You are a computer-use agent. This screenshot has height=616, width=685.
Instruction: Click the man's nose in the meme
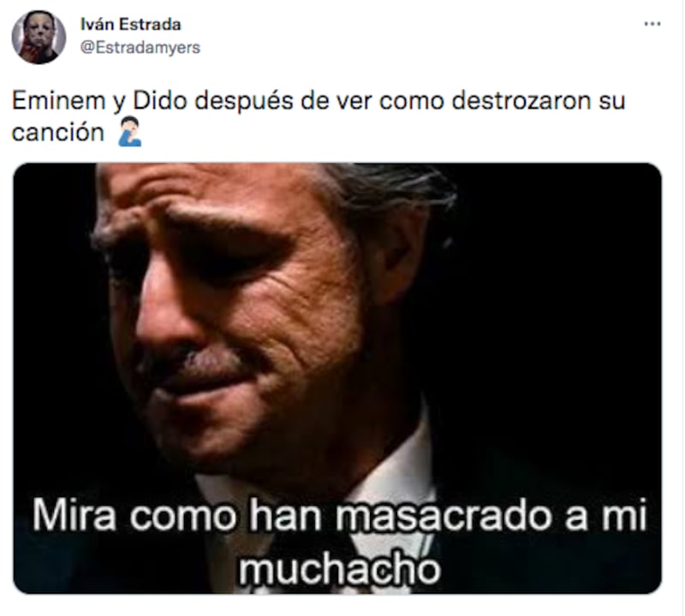coord(166,314)
